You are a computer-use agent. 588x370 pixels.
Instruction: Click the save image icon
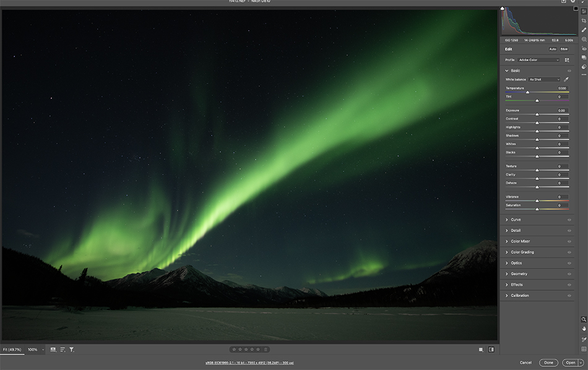click(x=564, y=1)
